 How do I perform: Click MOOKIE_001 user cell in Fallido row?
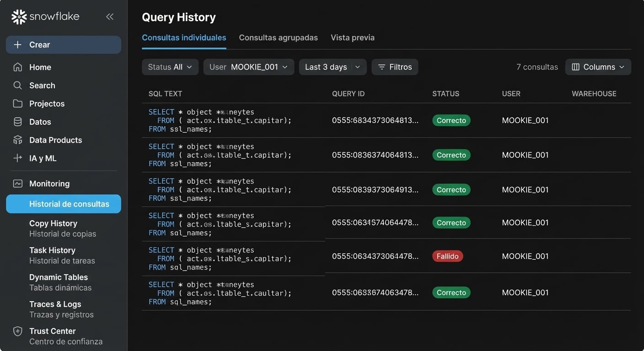tap(525, 256)
